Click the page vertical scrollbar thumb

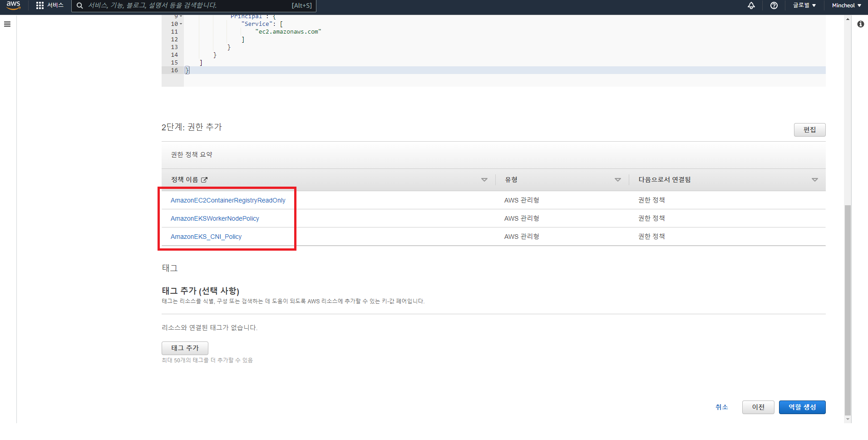point(848,310)
